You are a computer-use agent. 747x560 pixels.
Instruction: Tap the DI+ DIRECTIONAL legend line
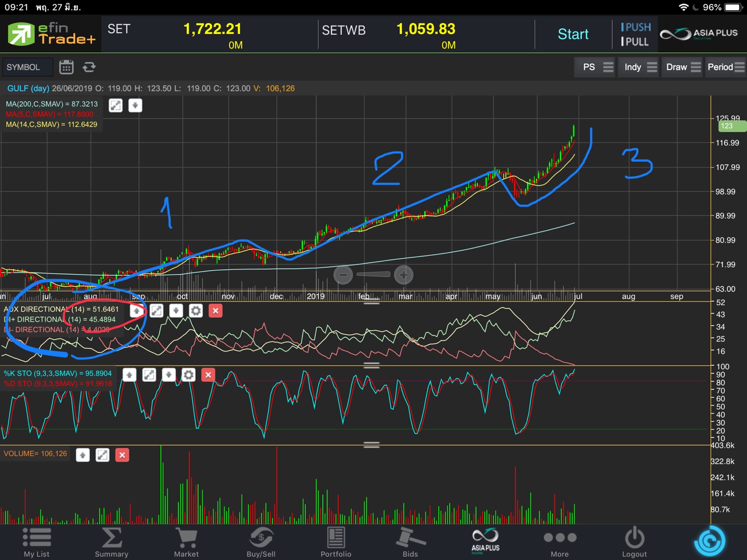pos(60,320)
